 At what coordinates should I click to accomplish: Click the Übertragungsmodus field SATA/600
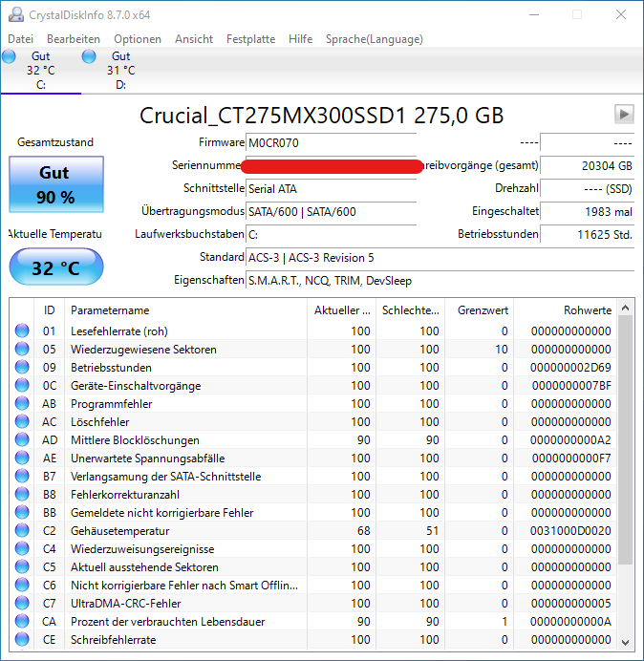331,211
